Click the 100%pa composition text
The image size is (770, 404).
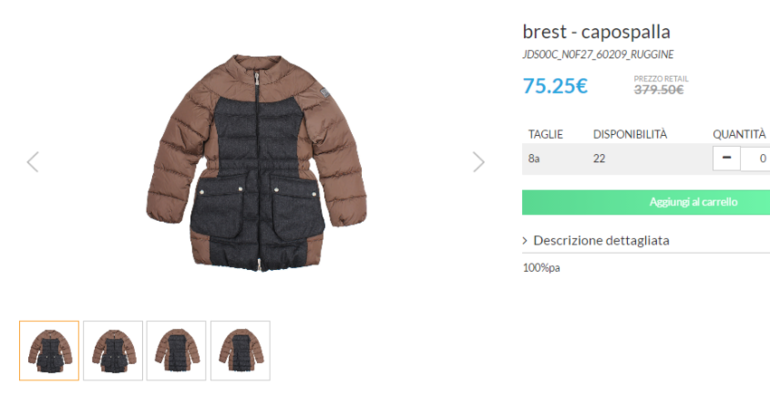tap(541, 268)
